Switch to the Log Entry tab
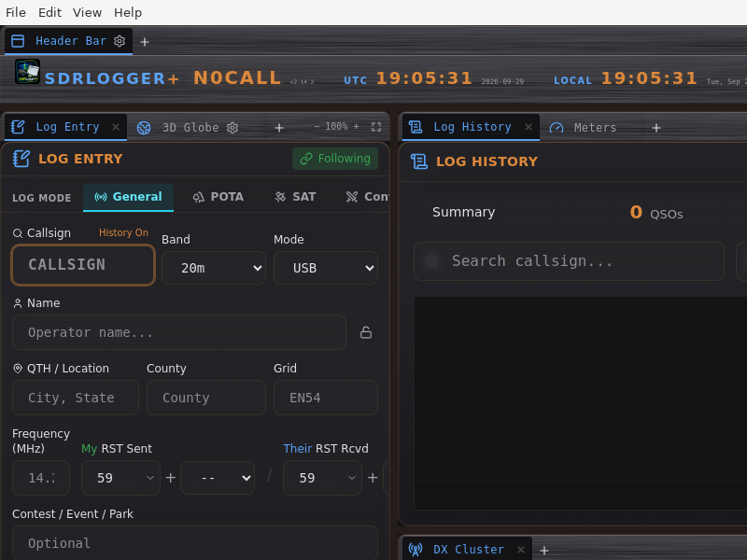 (67, 127)
